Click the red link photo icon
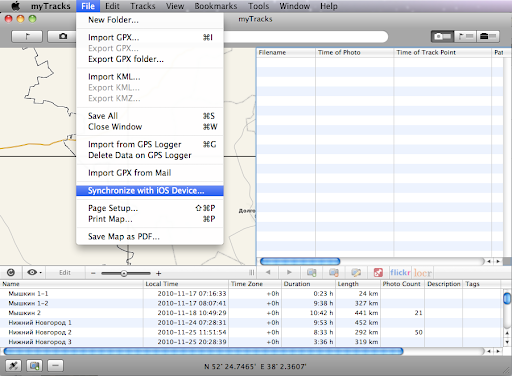Image resolution: width=512 pixels, height=376 pixels. pos(378,273)
